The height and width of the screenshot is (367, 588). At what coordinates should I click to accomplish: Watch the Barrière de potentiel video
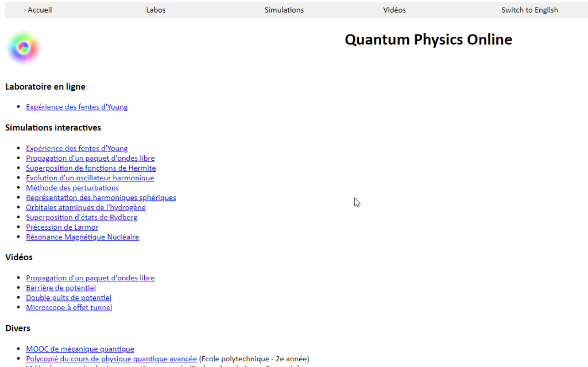coord(61,288)
